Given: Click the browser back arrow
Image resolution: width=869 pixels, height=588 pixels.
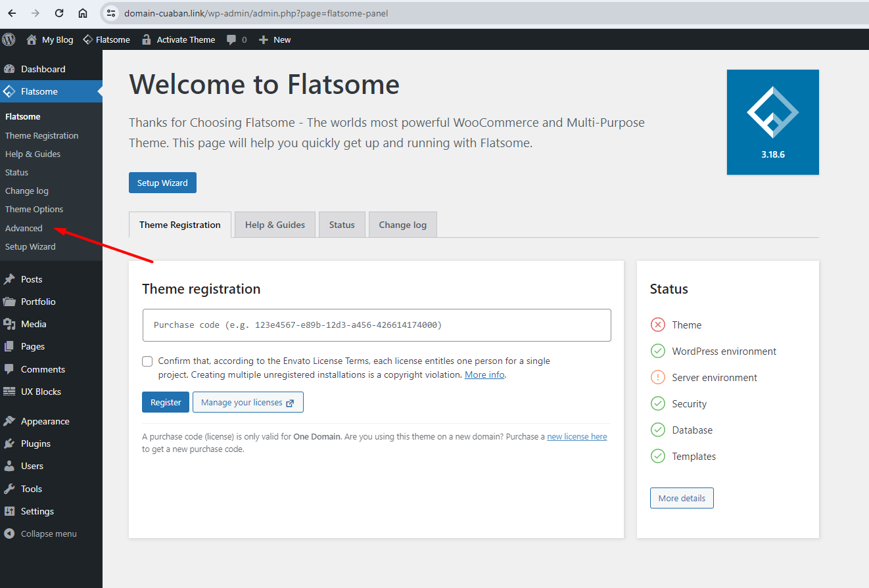Looking at the screenshot, I should coord(12,13).
